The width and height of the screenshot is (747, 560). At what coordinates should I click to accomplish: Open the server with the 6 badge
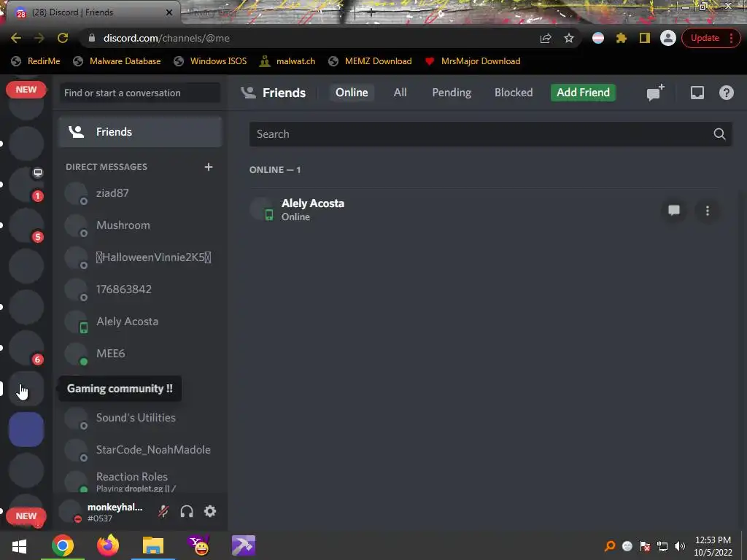coord(26,348)
